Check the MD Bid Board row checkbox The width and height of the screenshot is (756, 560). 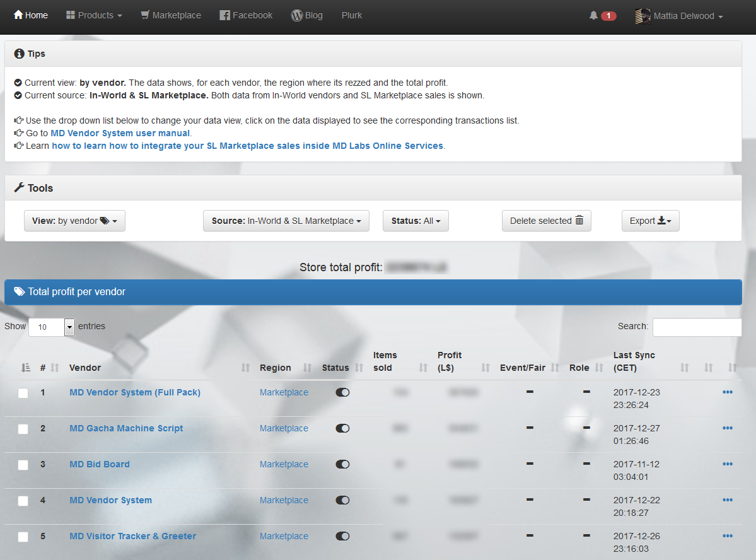click(23, 465)
